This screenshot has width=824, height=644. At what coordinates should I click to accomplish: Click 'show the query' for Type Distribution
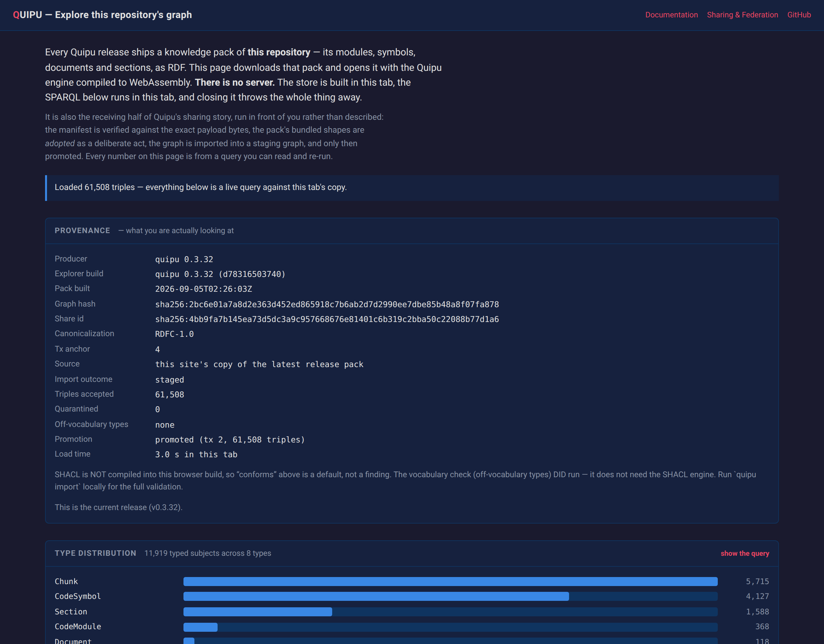point(744,553)
